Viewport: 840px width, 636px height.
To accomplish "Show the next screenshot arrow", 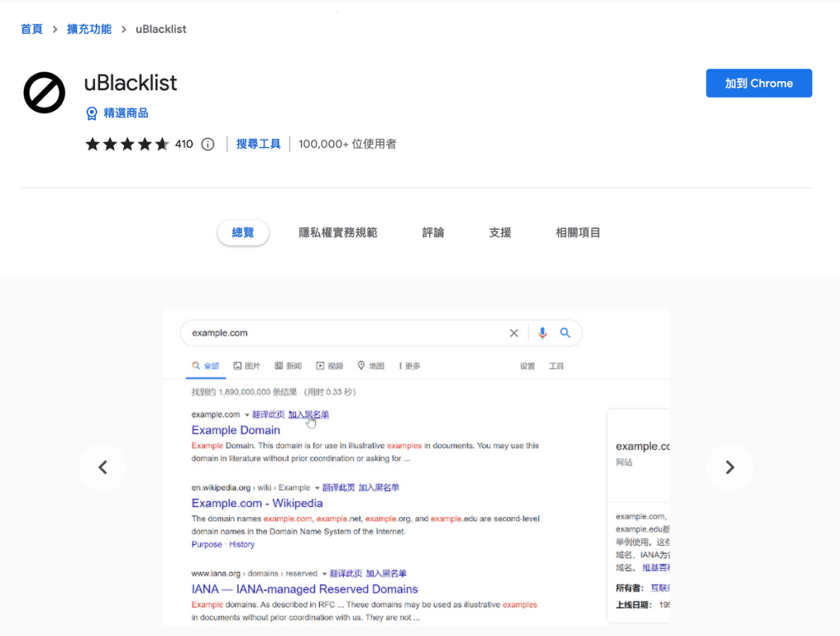I will pyautogui.click(x=729, y=467).
